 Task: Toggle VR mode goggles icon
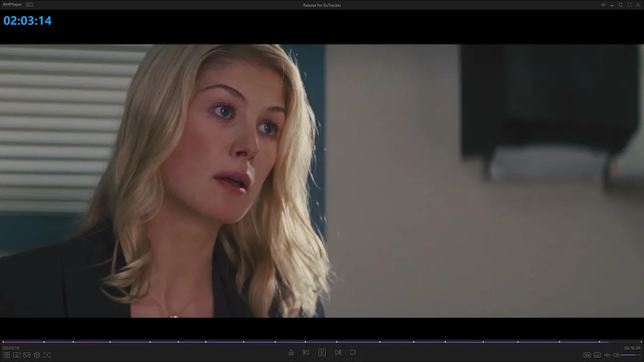click(x=27, y=355)
